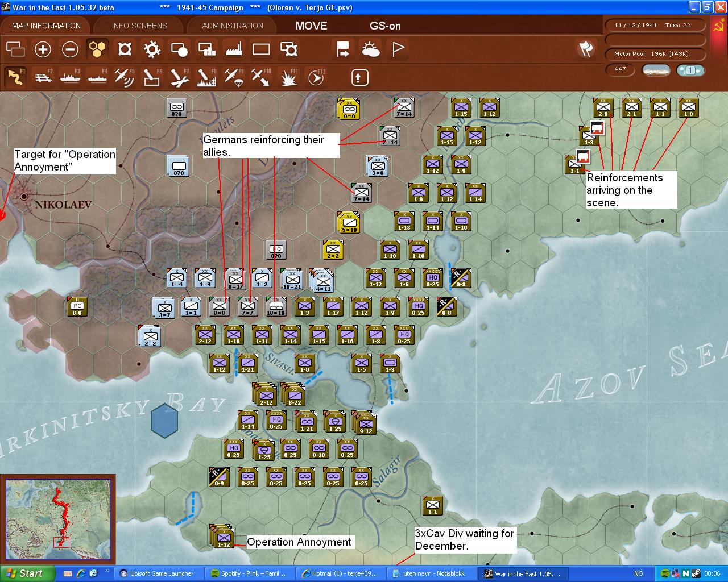Click the zoom out minus button
The height and width of the screenshot is (582, 728).
70,49
